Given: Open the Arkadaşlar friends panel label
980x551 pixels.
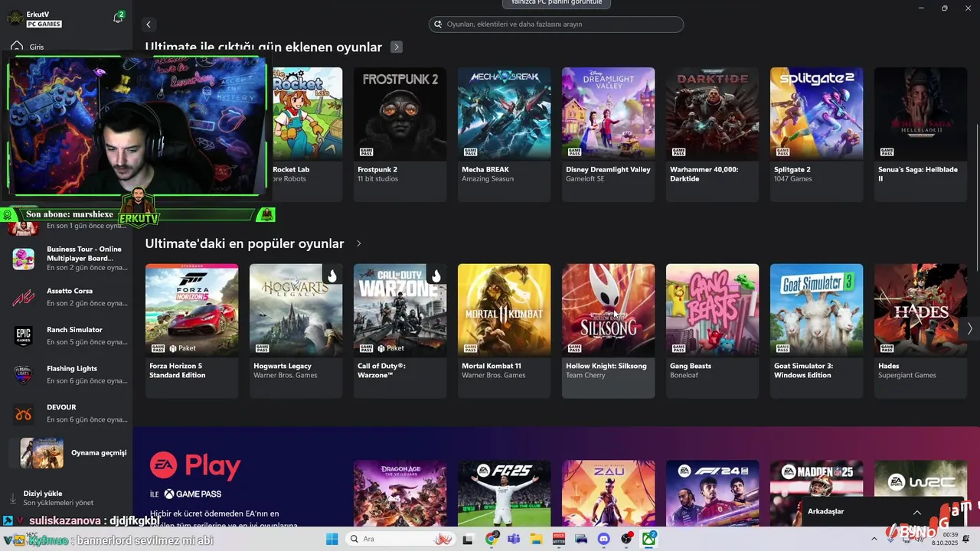Looking at the screenshot, I should (x=826, y=511).
